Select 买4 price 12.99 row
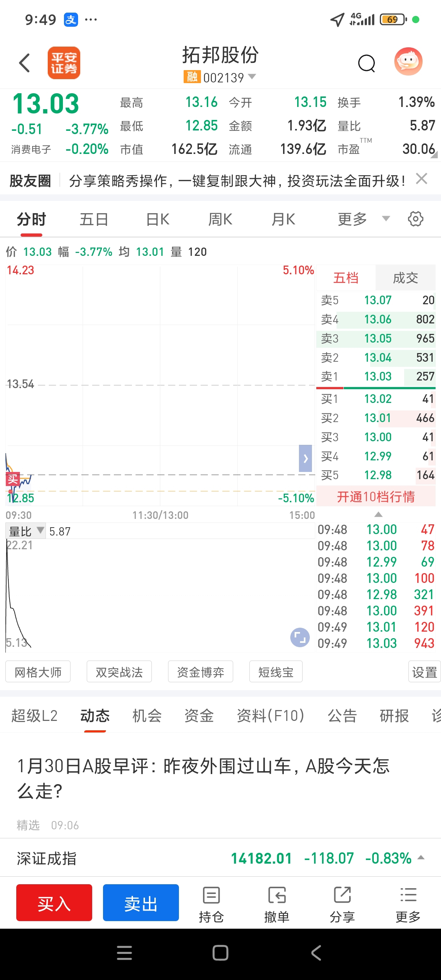This screenshot has height=980, width=441. coord(376,456)
